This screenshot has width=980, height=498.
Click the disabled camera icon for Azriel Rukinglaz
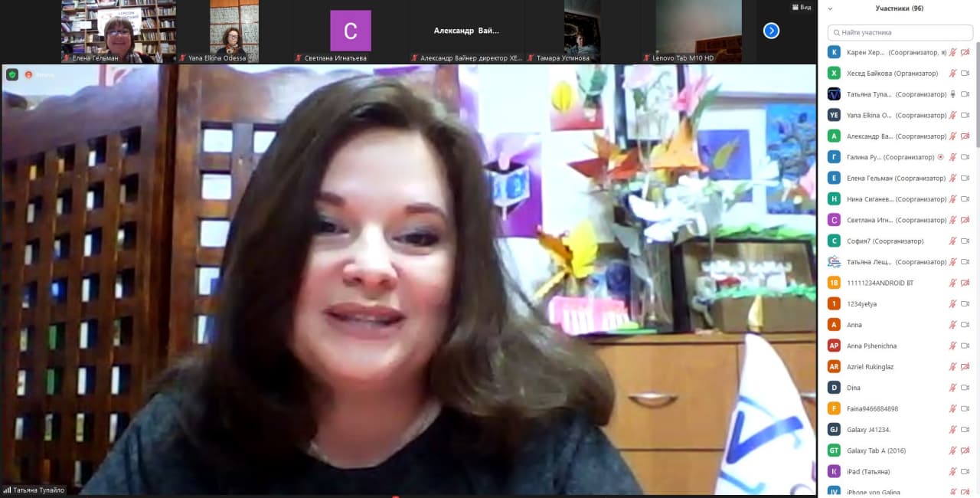965,366
